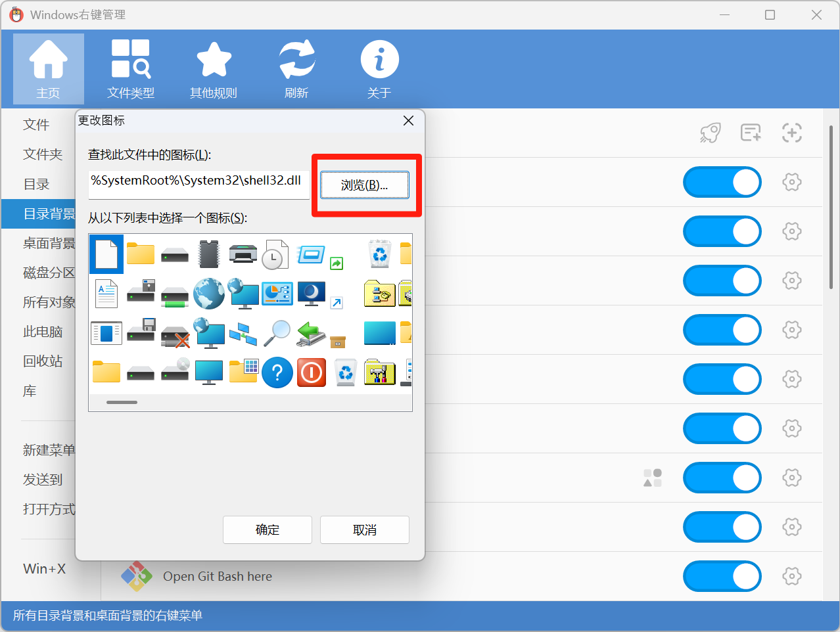This screenshot has width=840, height=632.
Task: Open the 其他规则 tab
Action: pos(214,69)
